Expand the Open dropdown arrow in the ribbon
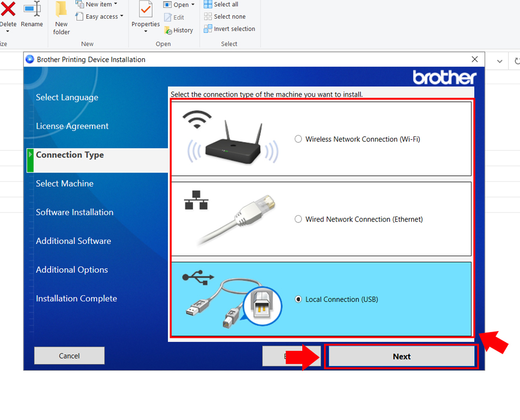 click(193, 5)
